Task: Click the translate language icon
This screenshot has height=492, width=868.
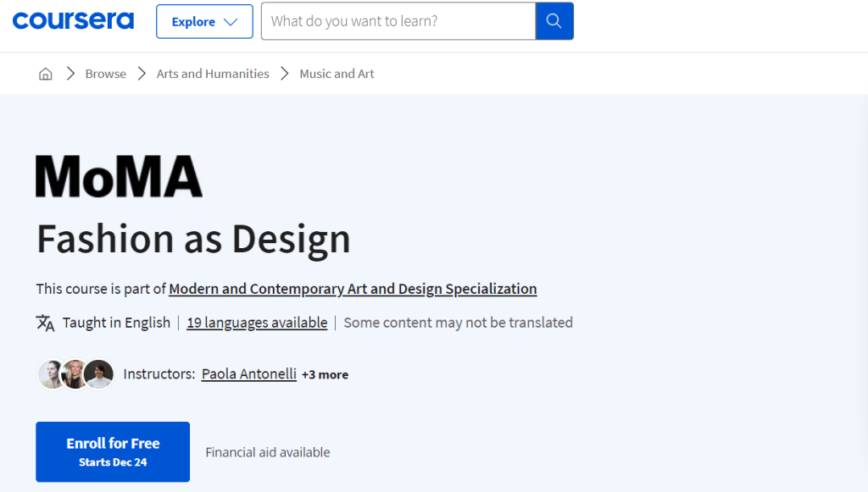Action: click(45, 323)
